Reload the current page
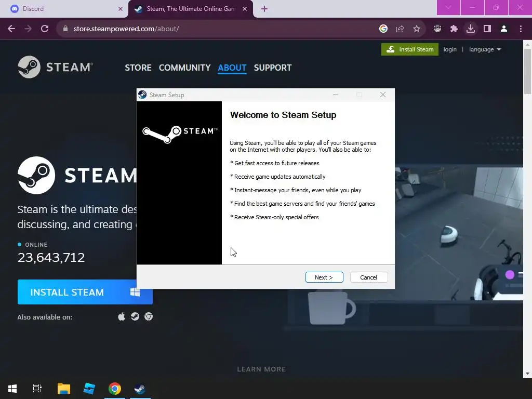Screen dimensions: 532x399 point(45,29)
